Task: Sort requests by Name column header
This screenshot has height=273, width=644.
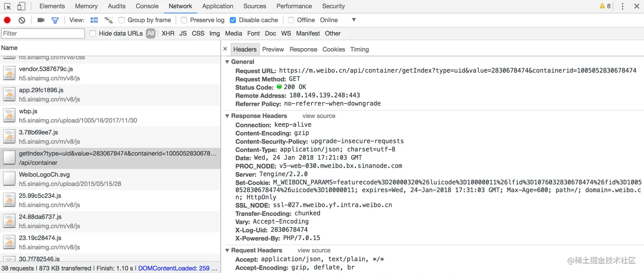Action: point(110,48)
